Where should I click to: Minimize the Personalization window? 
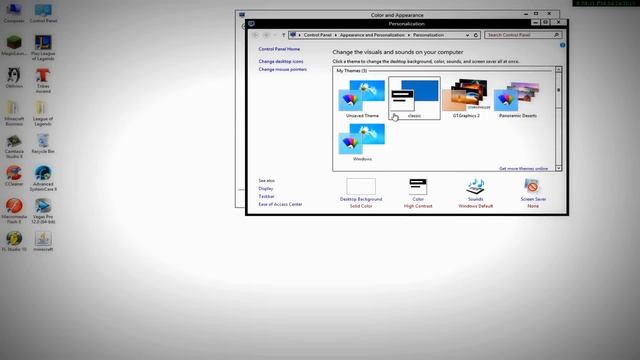[536, 23]
